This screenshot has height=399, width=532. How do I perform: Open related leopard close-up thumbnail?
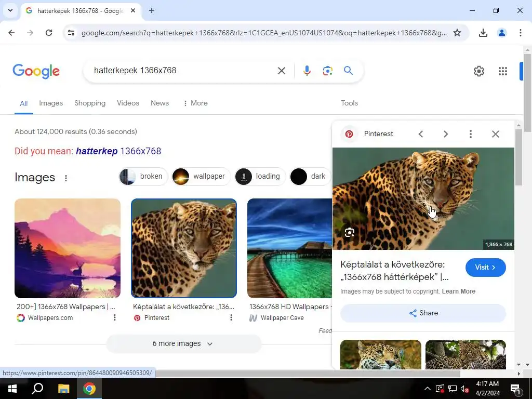[x=381, y=354]
